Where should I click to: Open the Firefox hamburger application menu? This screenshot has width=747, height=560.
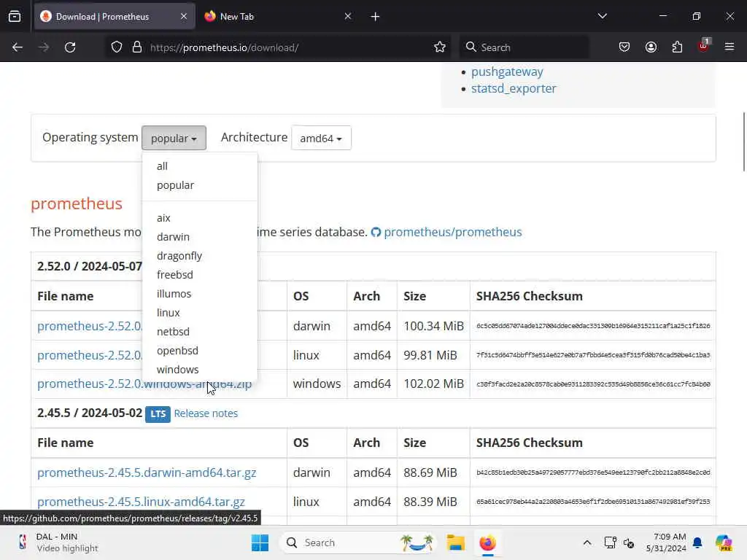(x=729, y=47)
